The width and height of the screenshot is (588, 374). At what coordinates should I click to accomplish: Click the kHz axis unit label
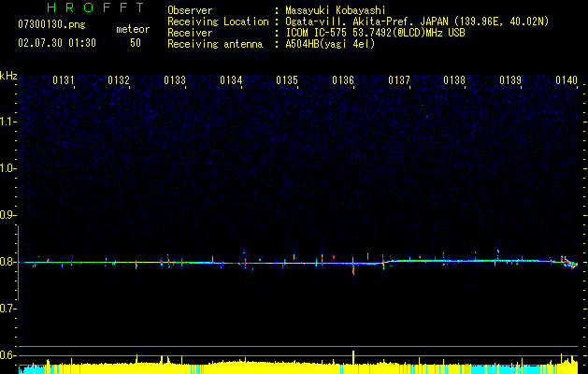pyautogui.click(x=8, y=76)
